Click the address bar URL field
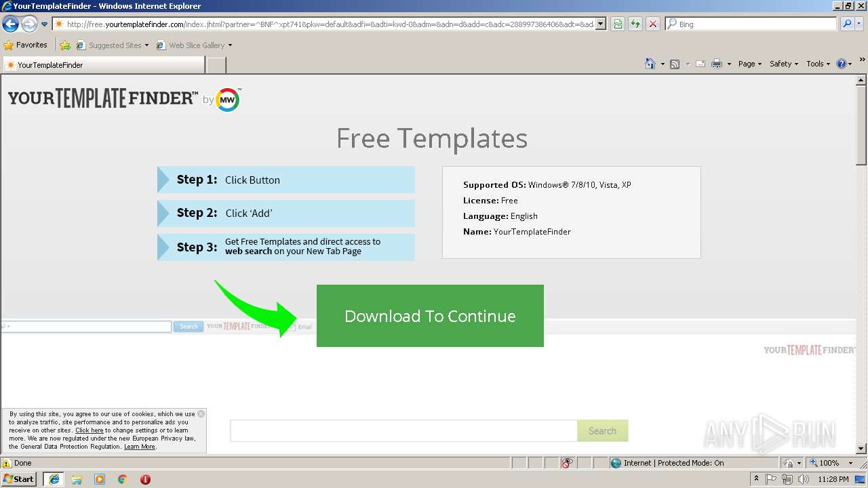 (x=324, y=24)
